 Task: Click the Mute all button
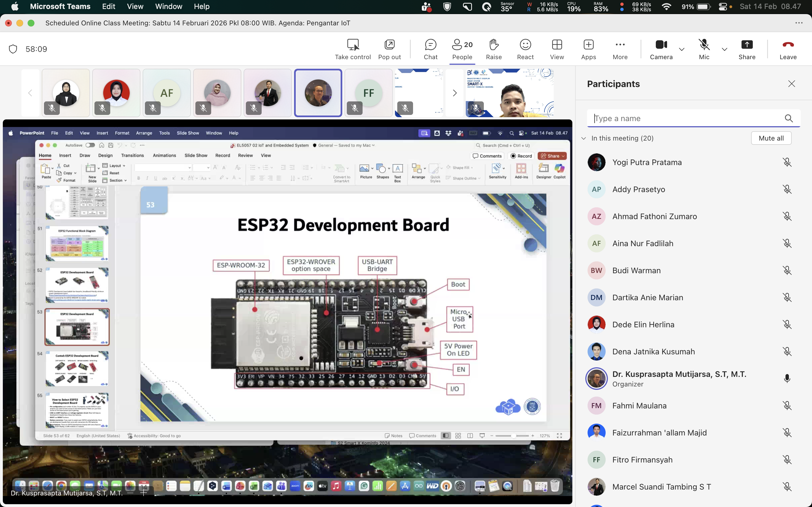click(771, 138)
